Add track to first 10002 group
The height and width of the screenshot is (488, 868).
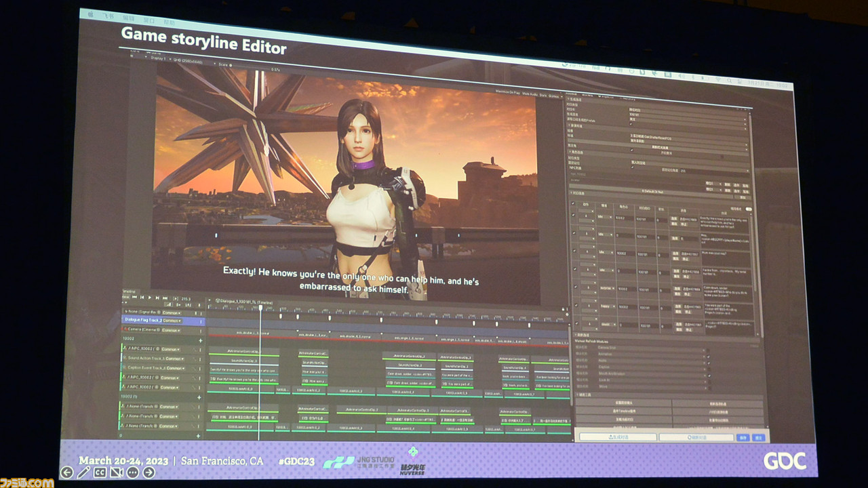click(x=200, y=340)
